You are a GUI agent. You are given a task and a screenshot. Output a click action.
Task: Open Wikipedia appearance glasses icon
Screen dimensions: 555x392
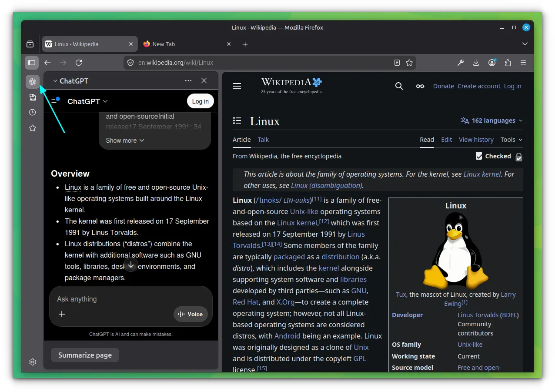tap(420, 86)
